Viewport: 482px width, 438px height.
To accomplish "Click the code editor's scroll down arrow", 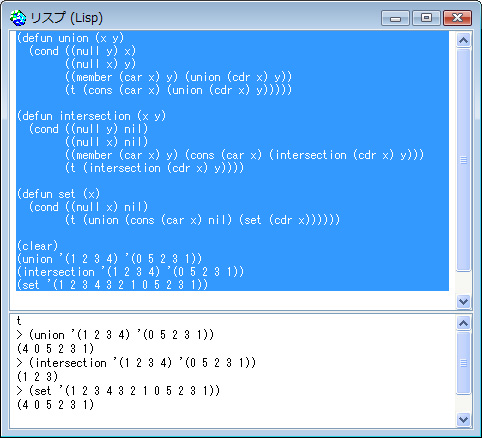I will [463, 302].
